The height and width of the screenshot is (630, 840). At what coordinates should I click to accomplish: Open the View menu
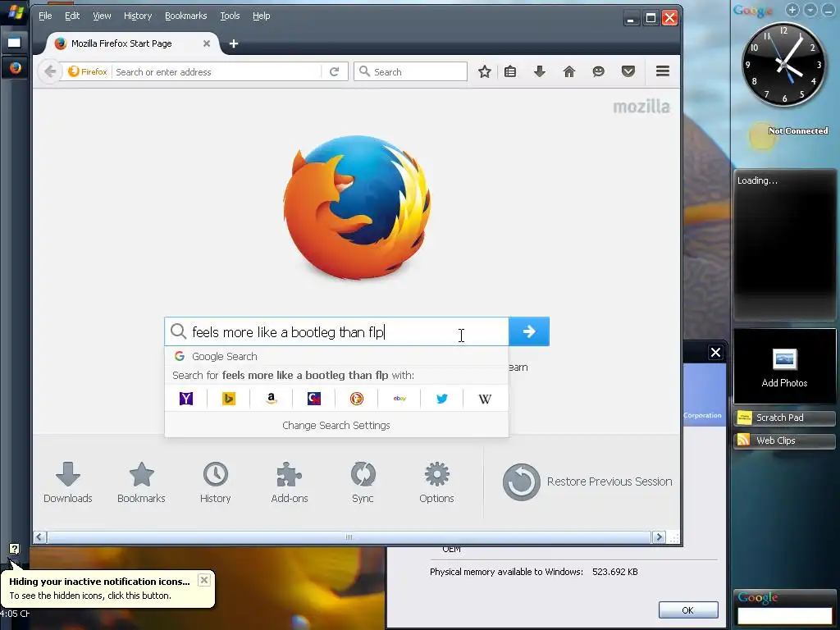coord(102,16)
